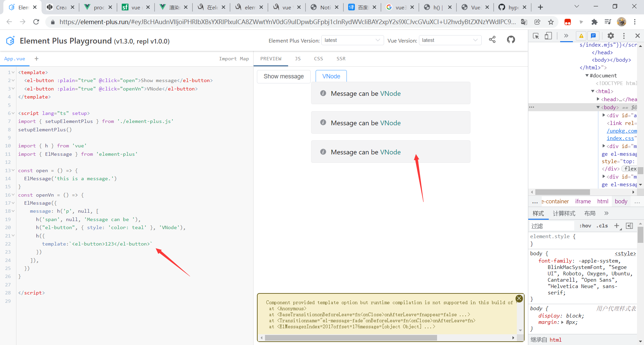Click the browser address bar URL
644x345 pixels.
point(287,22)
